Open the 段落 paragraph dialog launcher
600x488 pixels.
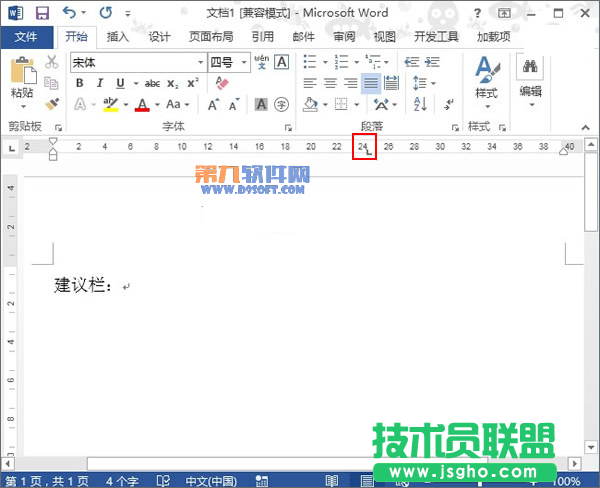click(455, 128)
